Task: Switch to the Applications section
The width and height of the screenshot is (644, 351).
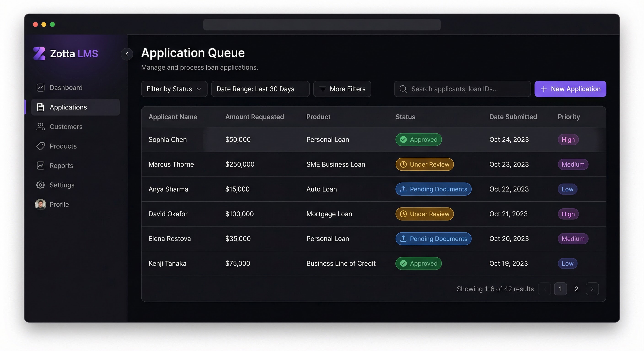Action: (68, 107)
